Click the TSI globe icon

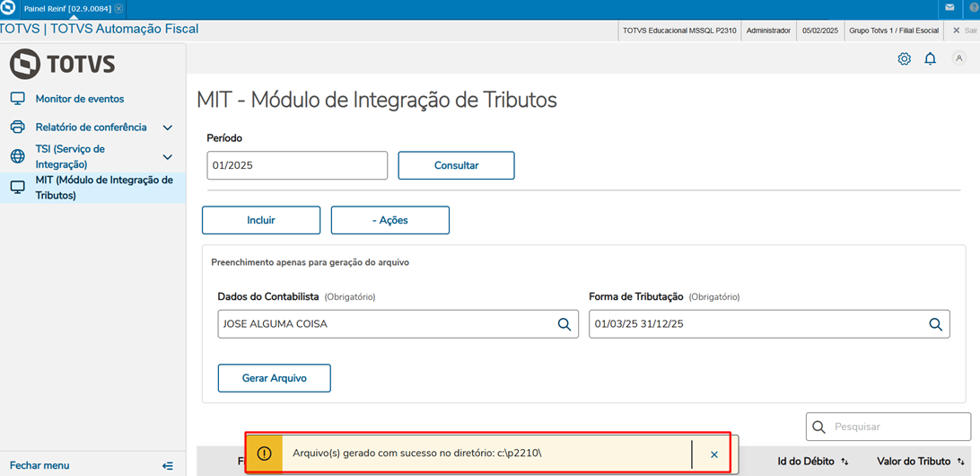pos(18,156)
